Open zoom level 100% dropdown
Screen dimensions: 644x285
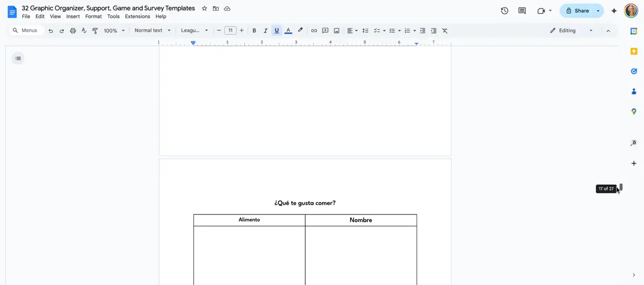(114, 31)
